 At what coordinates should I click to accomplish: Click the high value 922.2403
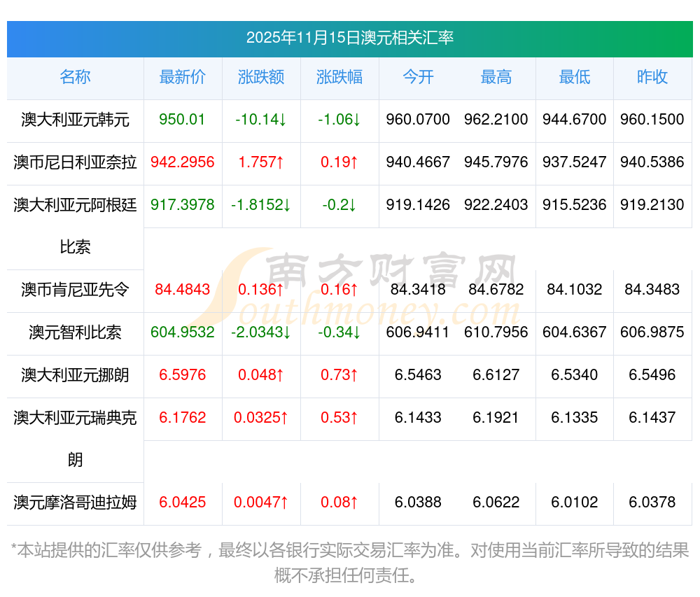click(496, 205)
